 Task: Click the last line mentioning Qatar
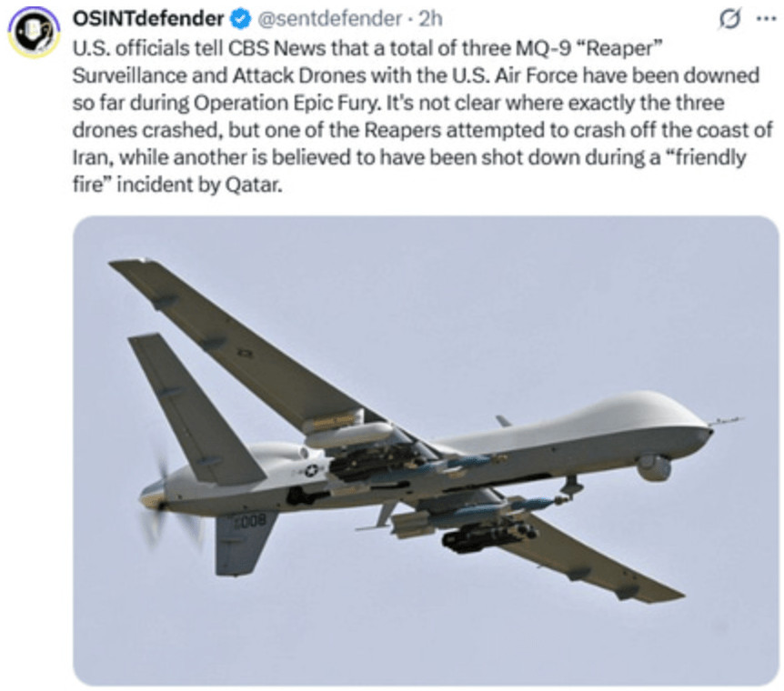pyautogui.click(x=177, y=185)
